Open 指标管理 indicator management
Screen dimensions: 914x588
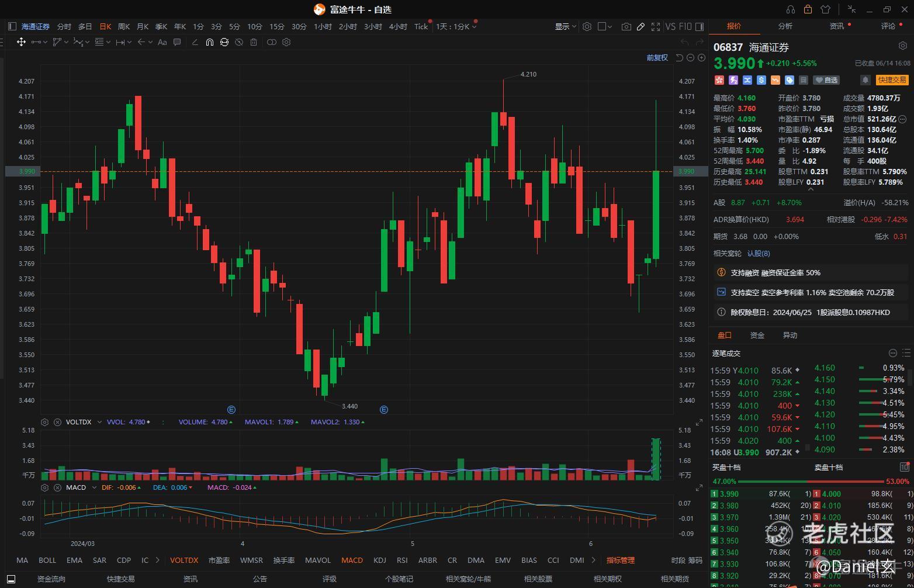(x=621, y=560)
